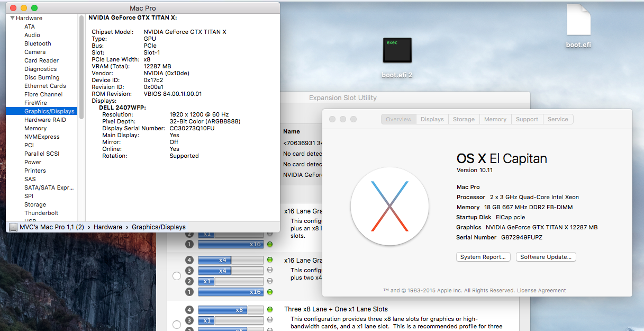Open the Memory tab in About This Mac

click(x=495, y=119)
